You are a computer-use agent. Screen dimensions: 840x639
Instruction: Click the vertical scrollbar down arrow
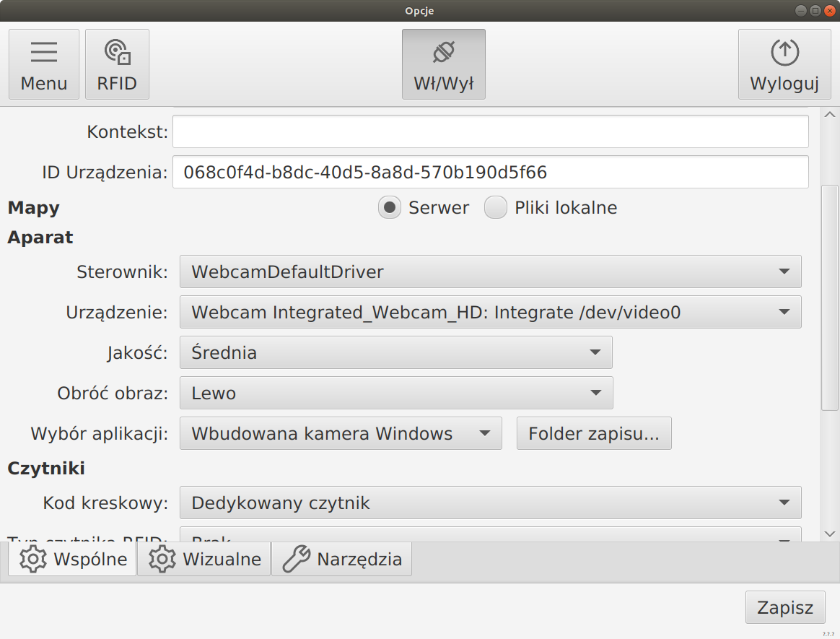[x=829, y=534]
